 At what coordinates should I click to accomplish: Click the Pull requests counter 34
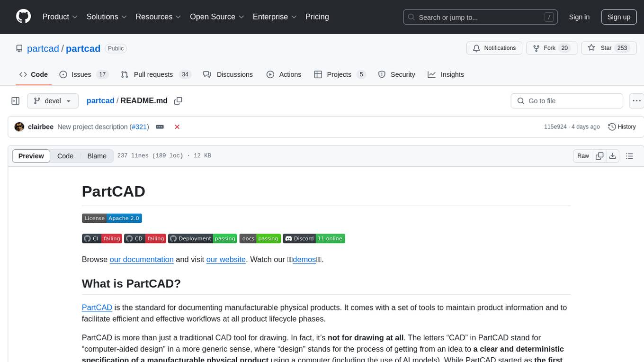185,74
